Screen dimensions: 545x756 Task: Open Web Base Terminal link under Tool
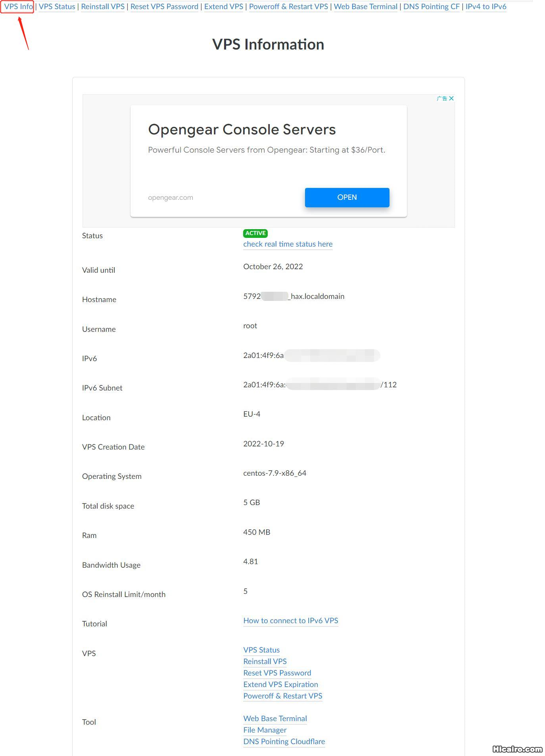pos(275,719)
